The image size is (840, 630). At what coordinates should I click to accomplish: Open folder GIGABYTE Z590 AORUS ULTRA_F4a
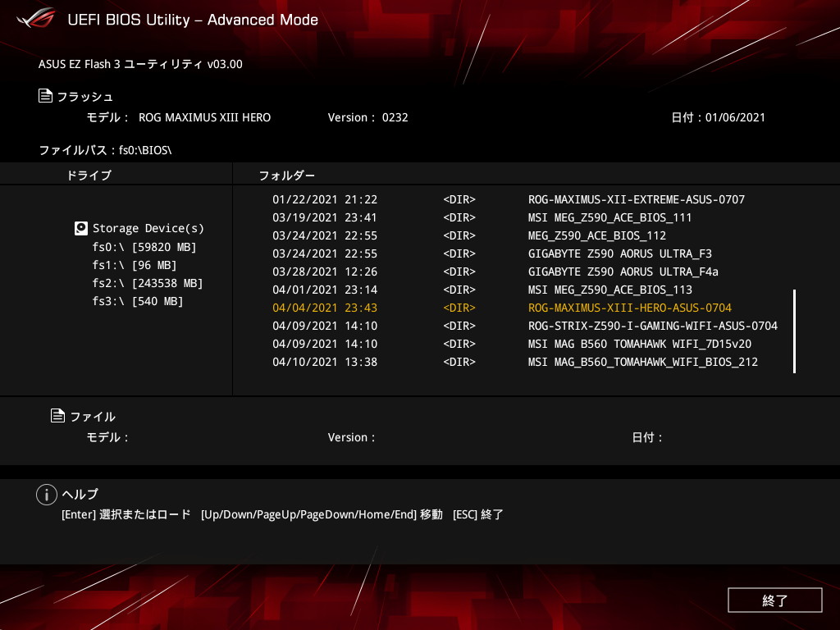coord(623,272)
